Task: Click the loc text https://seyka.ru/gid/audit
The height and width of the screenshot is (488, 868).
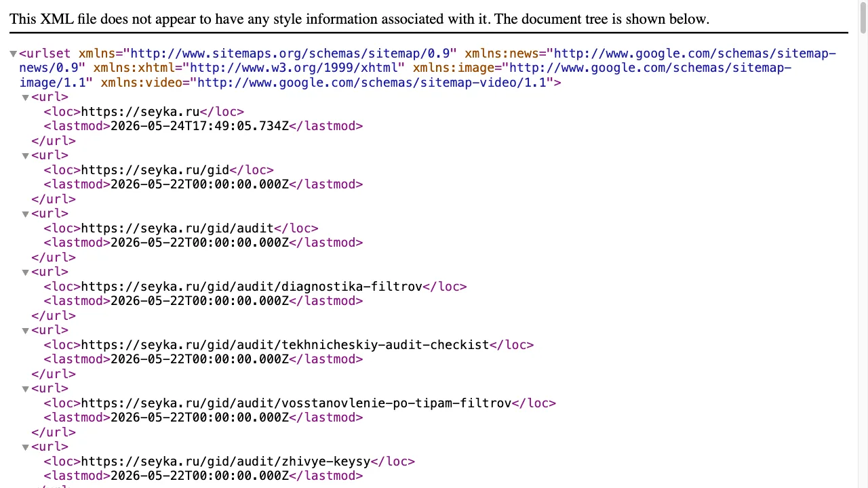Action: click(177, 228)
